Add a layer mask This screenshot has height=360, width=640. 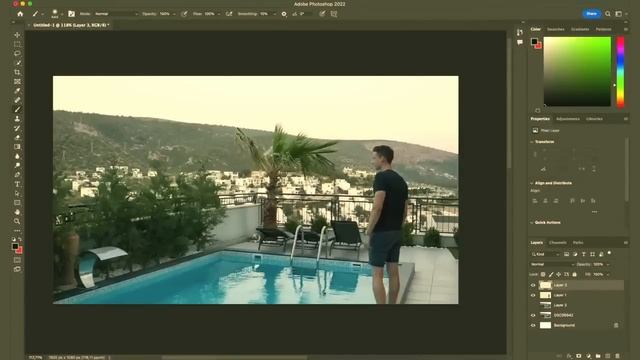[579, 356]
